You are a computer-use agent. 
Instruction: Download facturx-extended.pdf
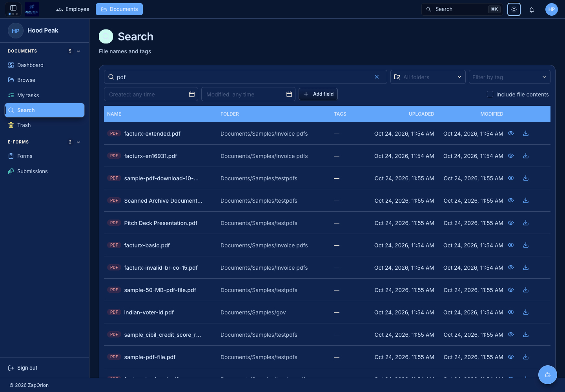[526, 134]
